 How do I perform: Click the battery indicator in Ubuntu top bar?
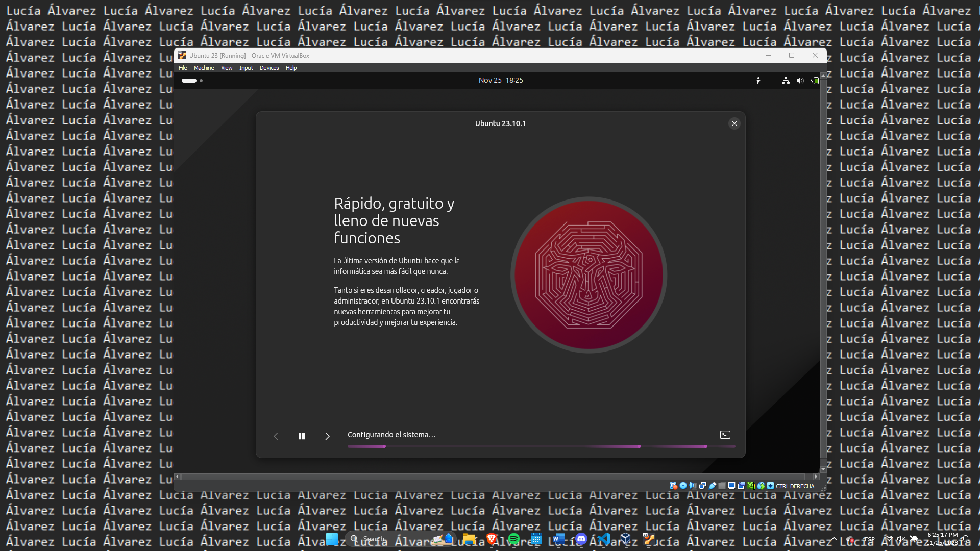point(815,81)
